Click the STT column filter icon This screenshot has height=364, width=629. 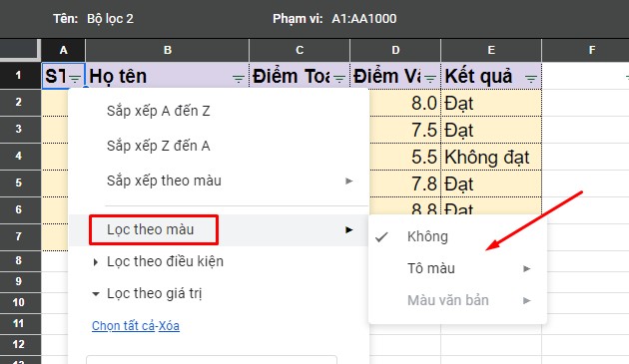tap(75, 79)
